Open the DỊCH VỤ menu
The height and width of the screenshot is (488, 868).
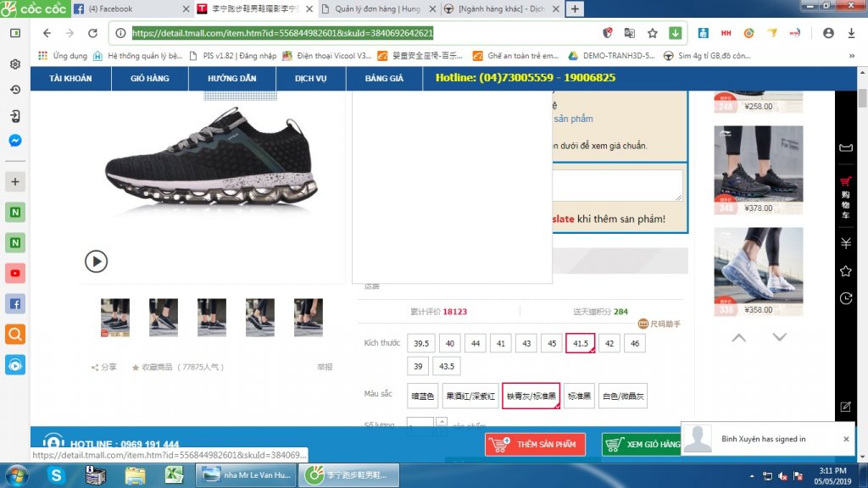[x=310, y=79]
